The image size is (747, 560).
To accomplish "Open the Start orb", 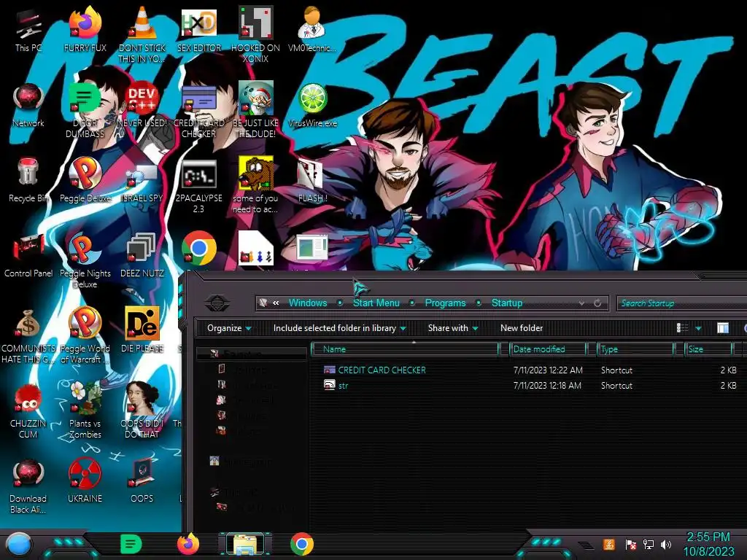I will coord(18,545).
